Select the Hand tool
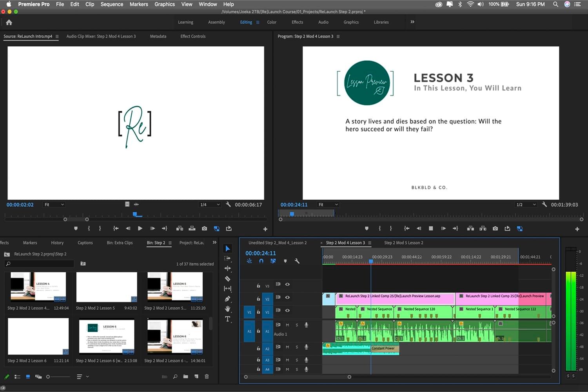 tap(227, 309)
